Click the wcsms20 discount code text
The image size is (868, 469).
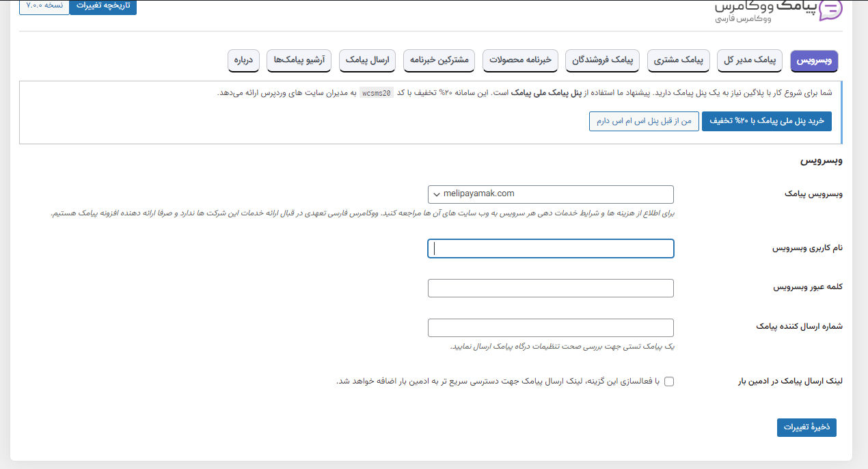coord(377,94)
